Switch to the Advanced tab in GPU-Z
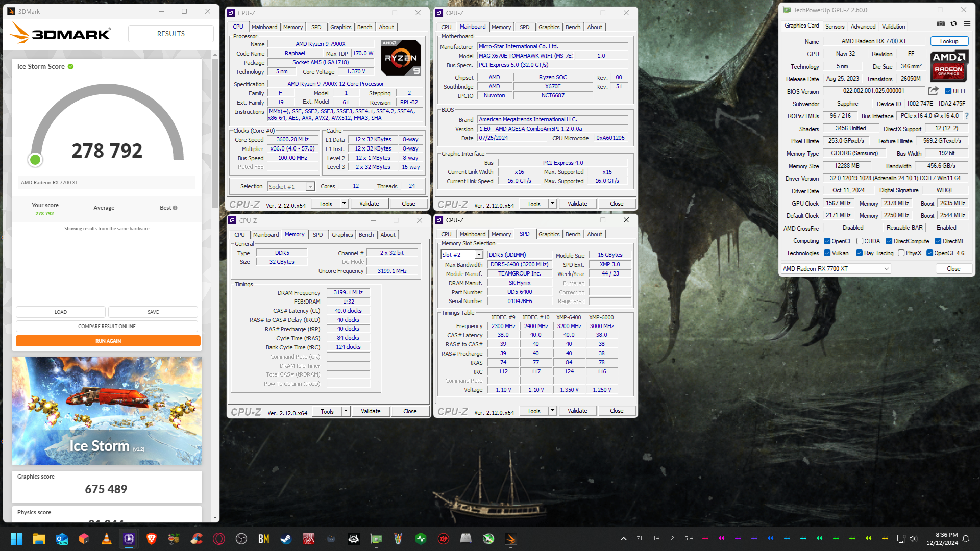The width and height of the screenshot is (980, 551). tap(863, 27)
